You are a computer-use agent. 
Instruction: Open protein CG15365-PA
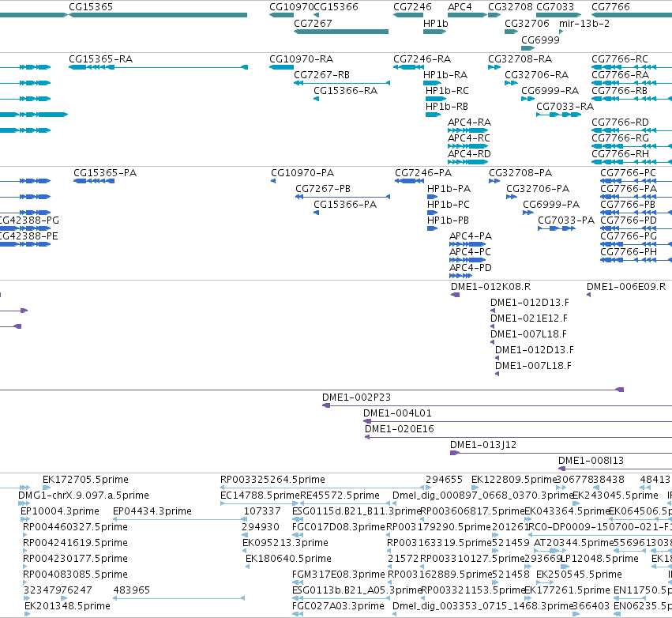(x=94, y=181)
